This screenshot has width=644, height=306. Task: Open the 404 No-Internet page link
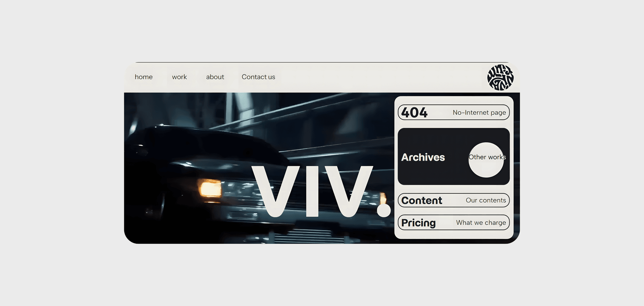click(454, 112)
